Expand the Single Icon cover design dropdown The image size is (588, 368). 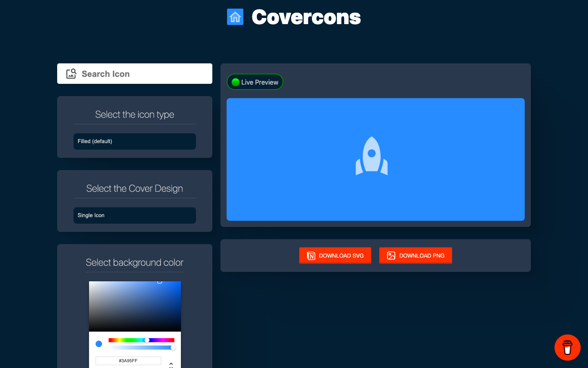135,215
